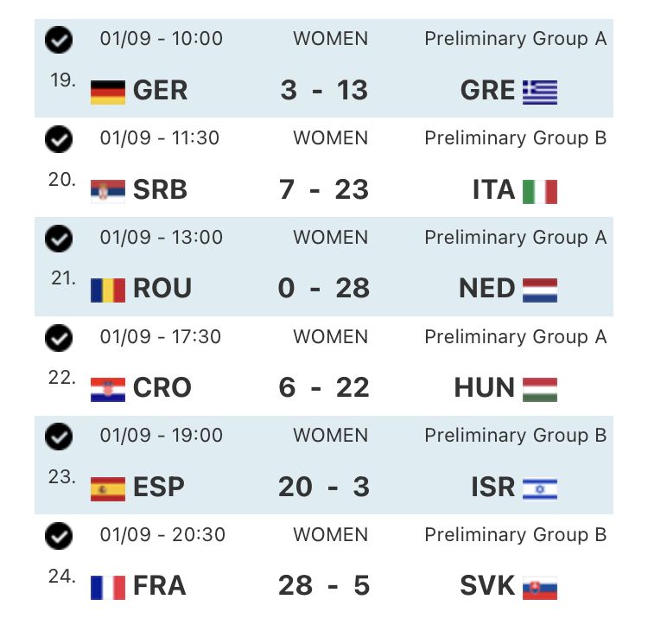Viewport: 648px width, 644px height.
Task: Click the Slovakia flag icon
Action: 540,588
